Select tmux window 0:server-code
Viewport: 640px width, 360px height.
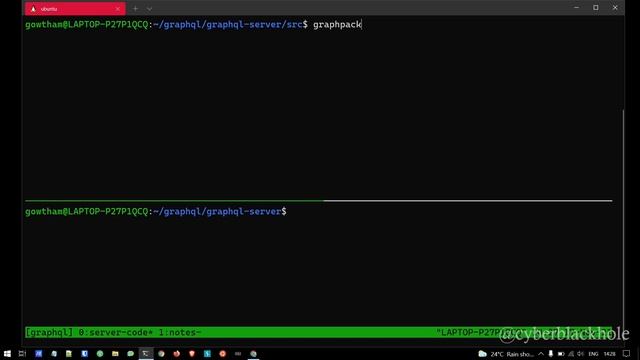[x=116, y=333]
